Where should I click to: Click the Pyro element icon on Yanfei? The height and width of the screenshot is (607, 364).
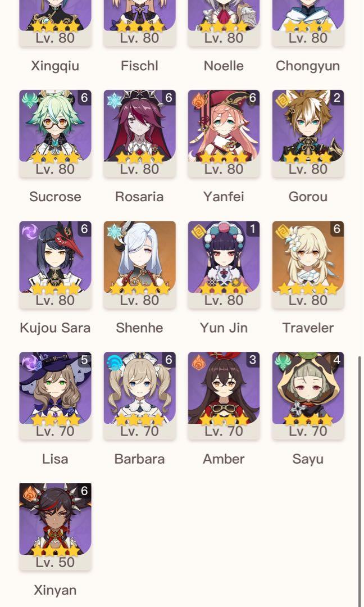click(199, 101)
